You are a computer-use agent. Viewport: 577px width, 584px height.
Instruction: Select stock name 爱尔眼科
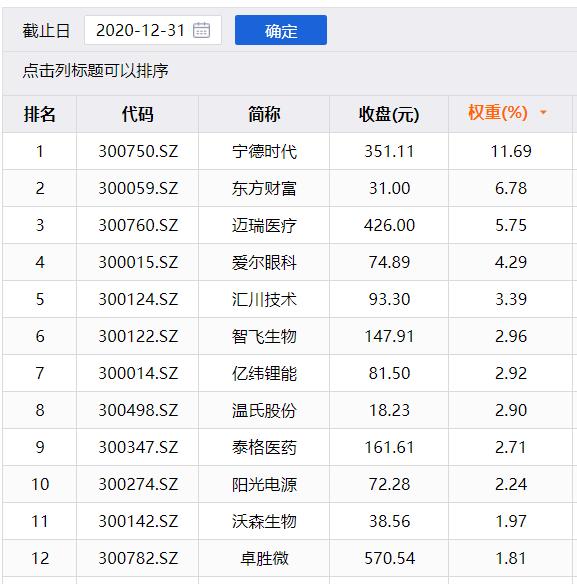click(264, 263)
